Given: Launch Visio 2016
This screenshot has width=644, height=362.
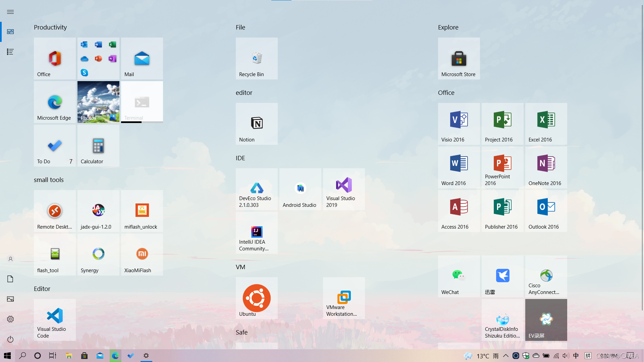Looking at the screenshot, I should tap(459, 124).
